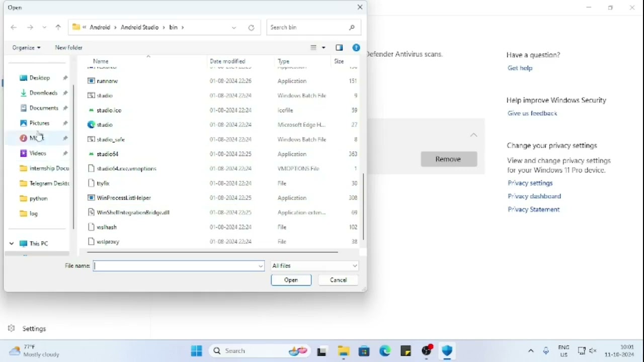Refresh the bin folder listing
The width and height of the screenshot is (644, 362).
(251, 28)
